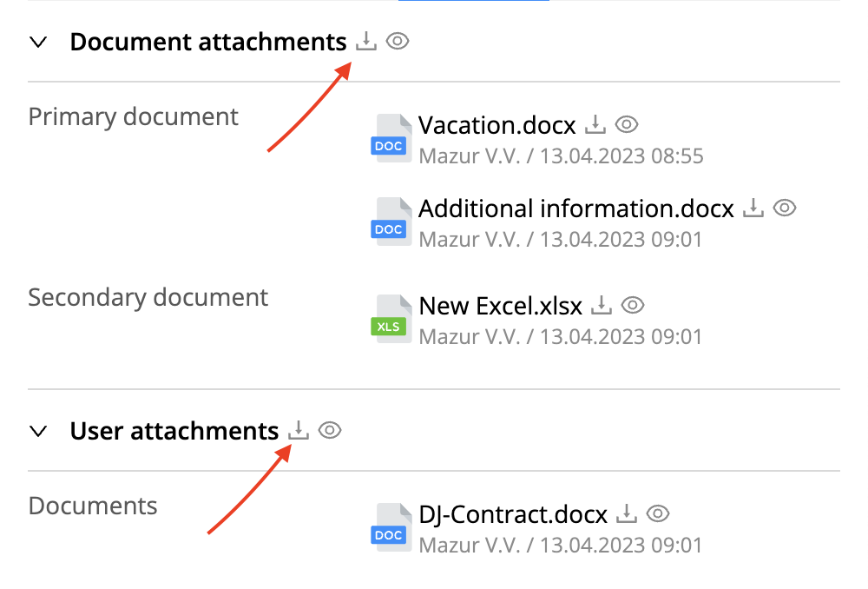
Task: Preview Vacation.docx using the eye icon
Action: point(627,125)
